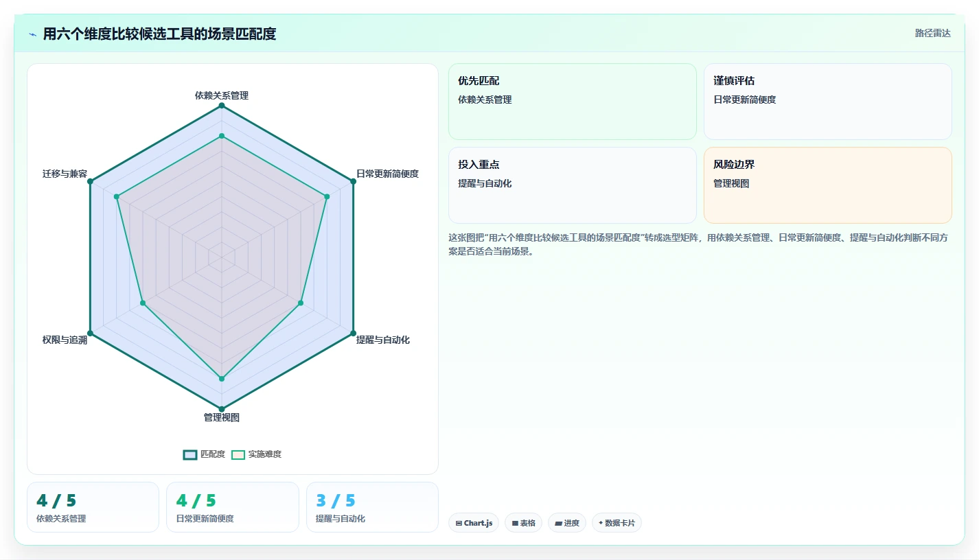
Task: Click the 4 / 5 依赖关系管理 stat card
Action: (93, 507)
